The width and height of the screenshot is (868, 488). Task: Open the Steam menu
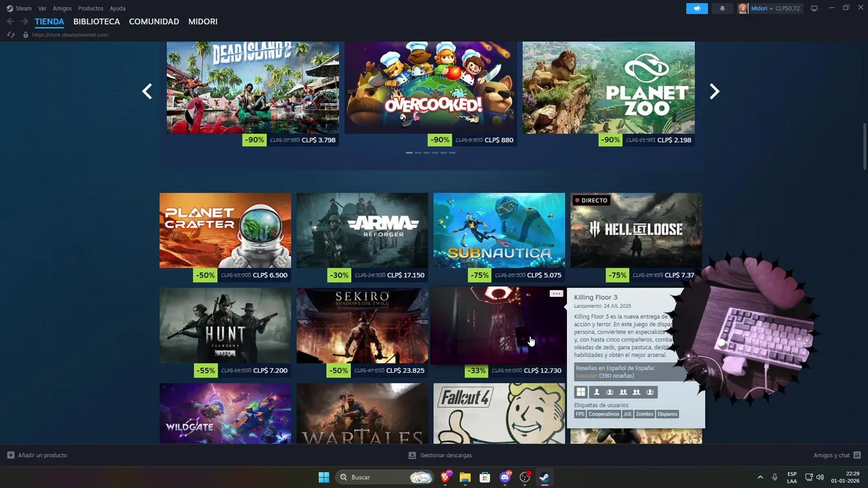click(24, 8)
